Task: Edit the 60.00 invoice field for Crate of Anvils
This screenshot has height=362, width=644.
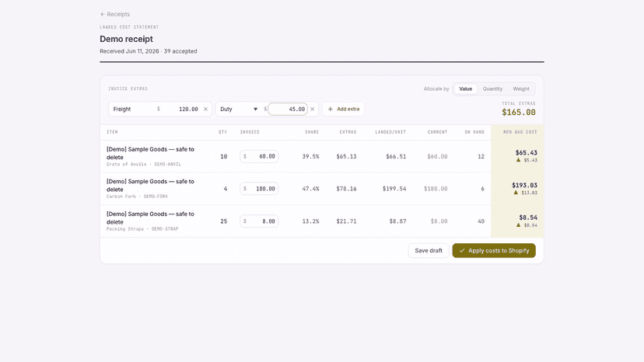Action: [259, 156]
